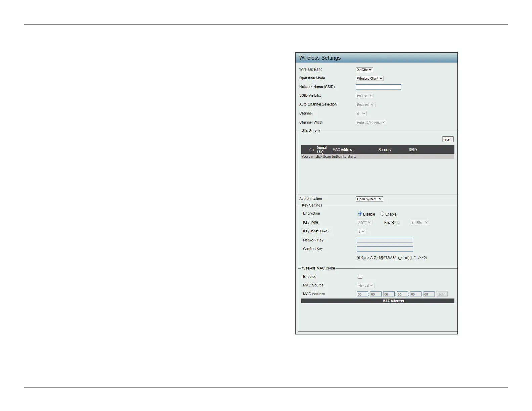Open the MAC Source dropdown

pyautogui.click(x=365, y=286)
